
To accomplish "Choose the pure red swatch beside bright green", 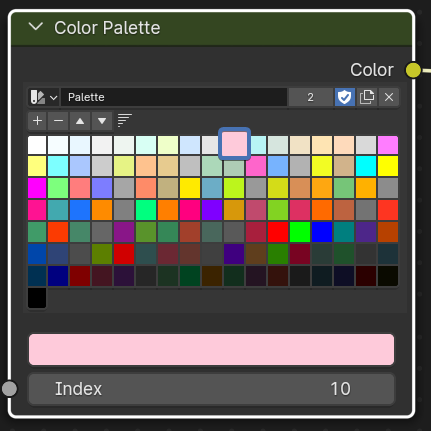I will (x=278, y=232).
